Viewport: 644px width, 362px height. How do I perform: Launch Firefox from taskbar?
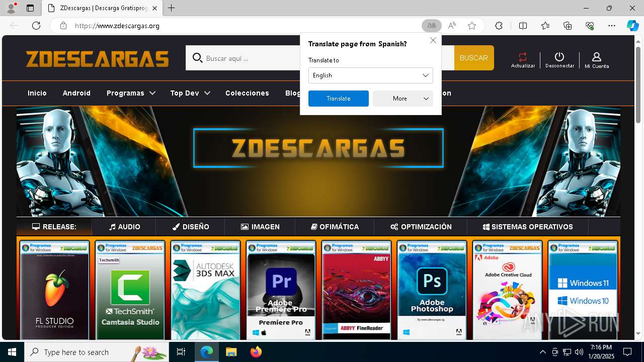click(x=256, y=352)
